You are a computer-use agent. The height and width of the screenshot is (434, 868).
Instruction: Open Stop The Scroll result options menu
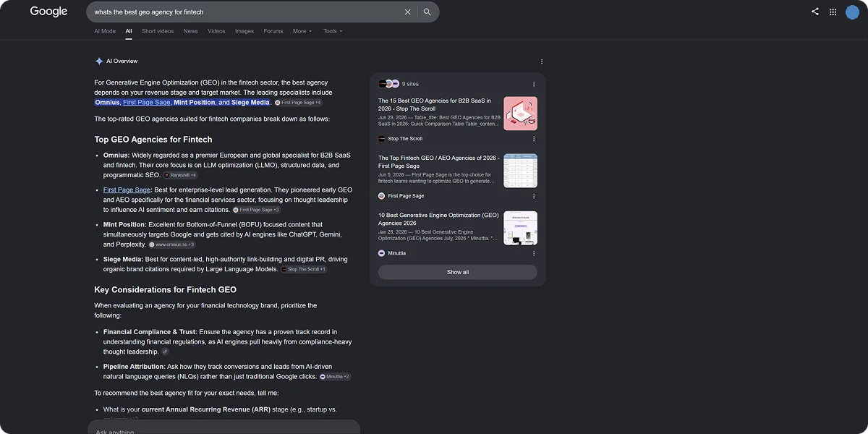coord(534,139)
